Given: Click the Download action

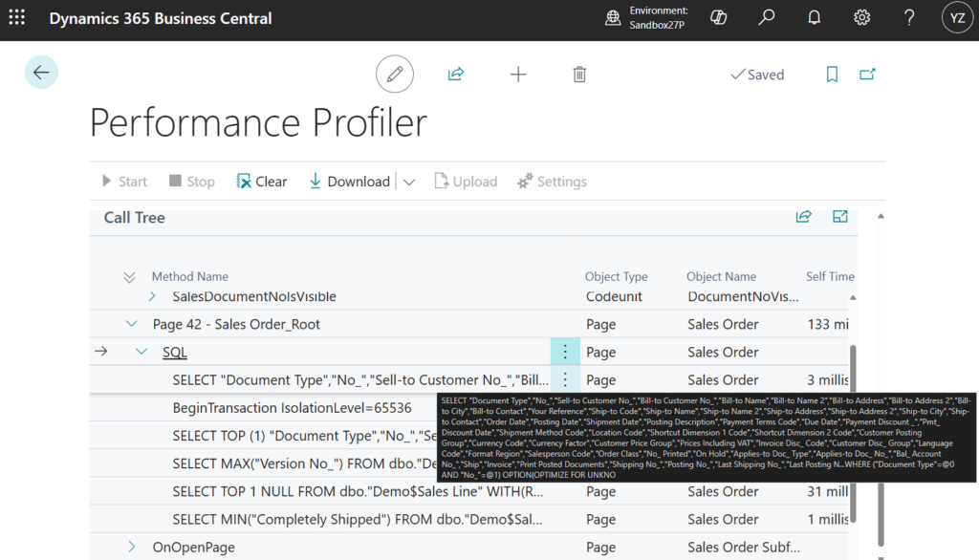Looking at the screenshot, I should point(349,182).
